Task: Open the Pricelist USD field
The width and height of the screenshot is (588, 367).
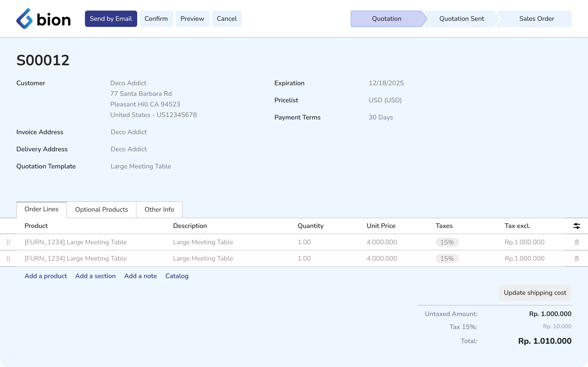Action: point(385,100)
